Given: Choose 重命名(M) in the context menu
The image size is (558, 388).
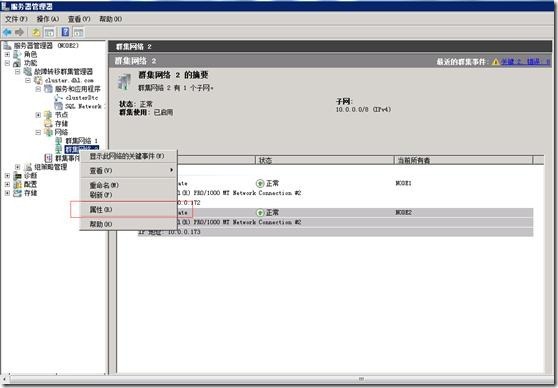Looking at the screenshot, I should coord(128,185).
